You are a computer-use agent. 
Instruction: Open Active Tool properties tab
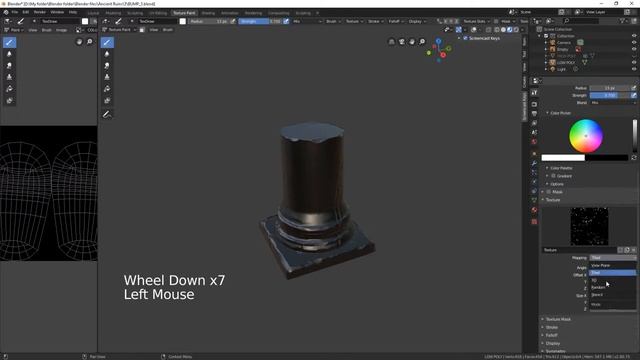click(x=534, y=93)
